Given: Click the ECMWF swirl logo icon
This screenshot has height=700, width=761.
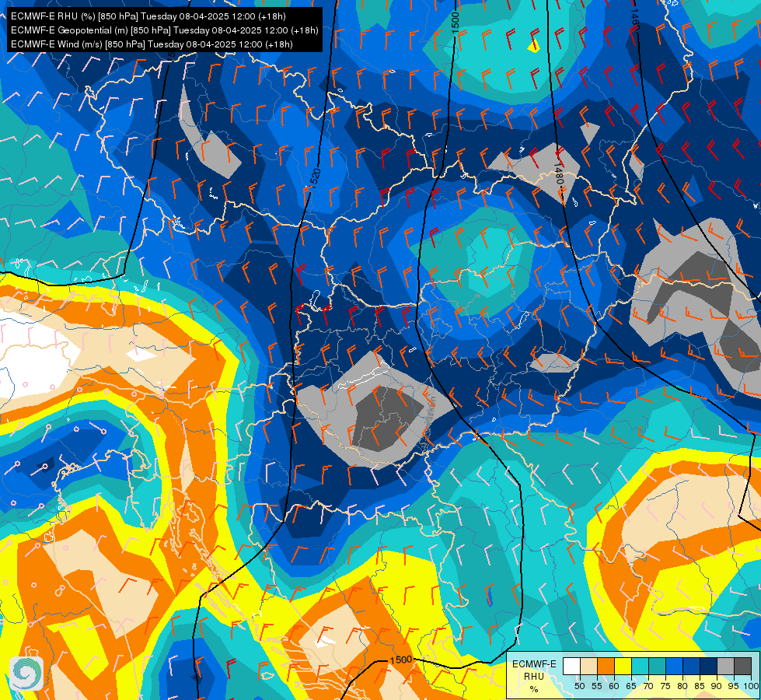Looking at the screenshot, I should pos(26,674).
